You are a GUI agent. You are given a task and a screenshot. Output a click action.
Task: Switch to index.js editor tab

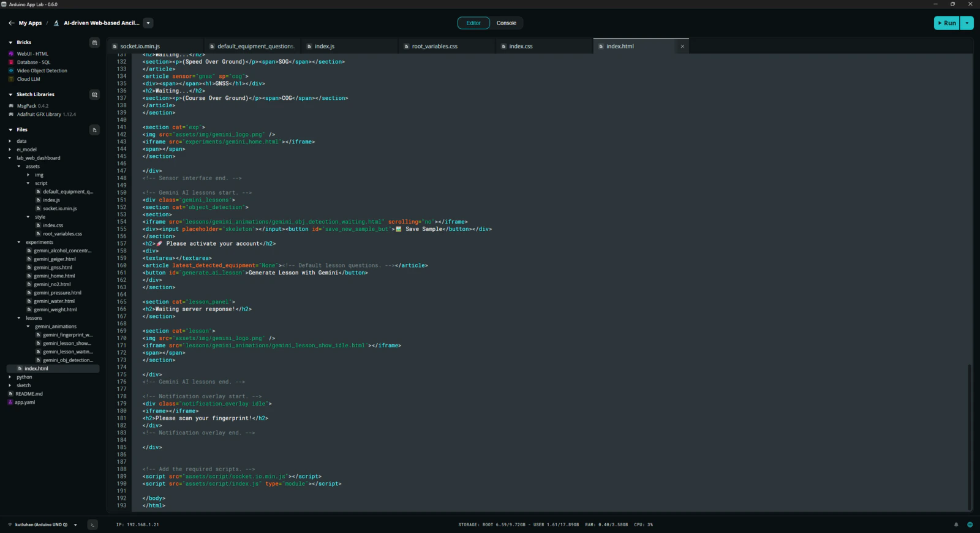tap(350, 47)
